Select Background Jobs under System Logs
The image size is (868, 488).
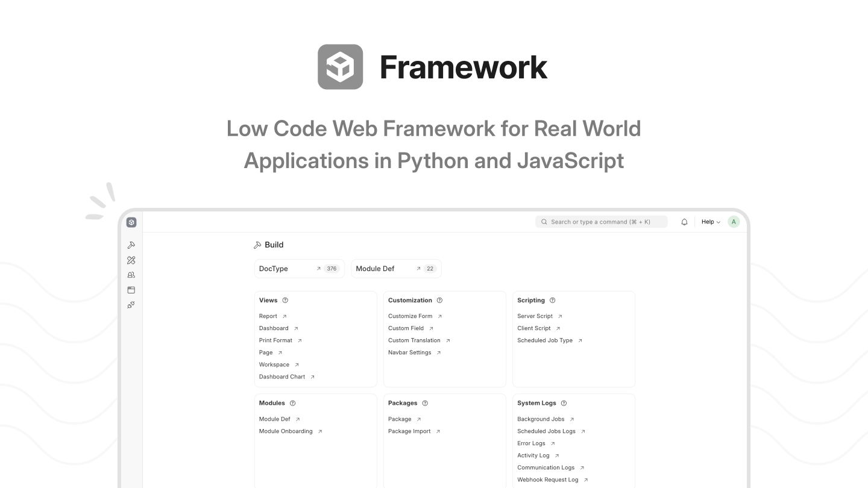(x=541, y=419)
